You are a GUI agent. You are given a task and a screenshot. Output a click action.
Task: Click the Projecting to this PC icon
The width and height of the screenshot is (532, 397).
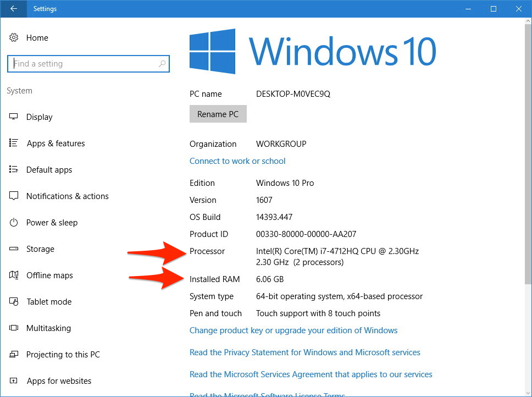coord(14,354)
